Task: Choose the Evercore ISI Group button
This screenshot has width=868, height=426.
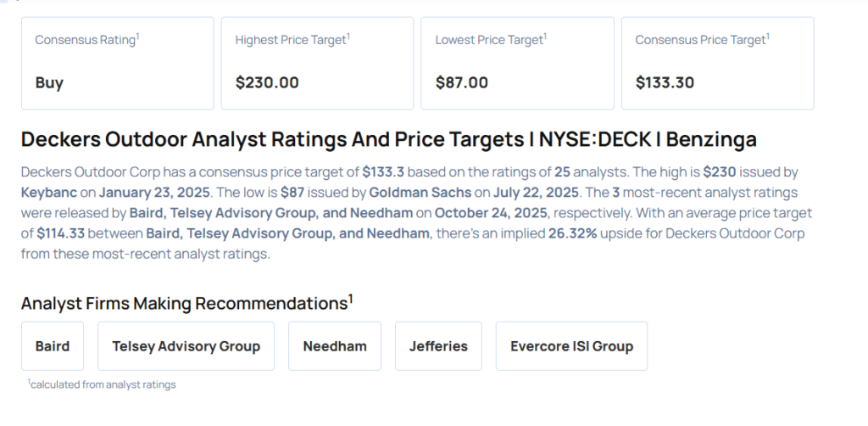Action: 571,346
